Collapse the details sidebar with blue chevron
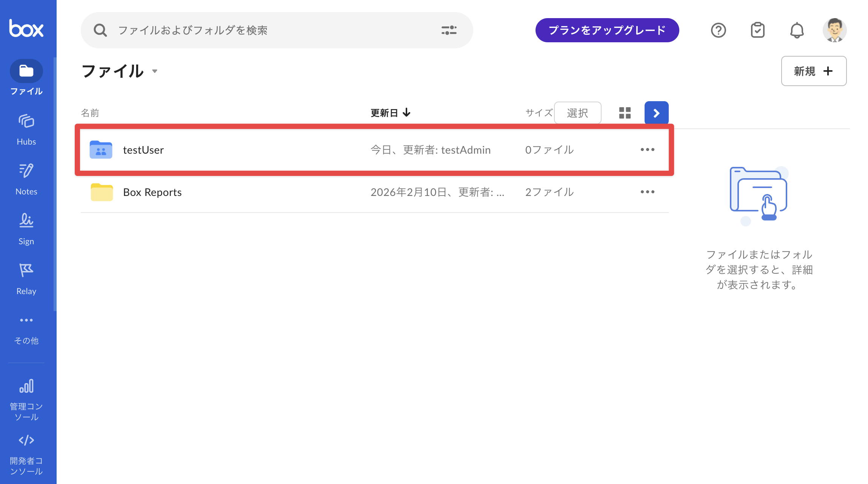868x484 pixels. tap(657, 113)
